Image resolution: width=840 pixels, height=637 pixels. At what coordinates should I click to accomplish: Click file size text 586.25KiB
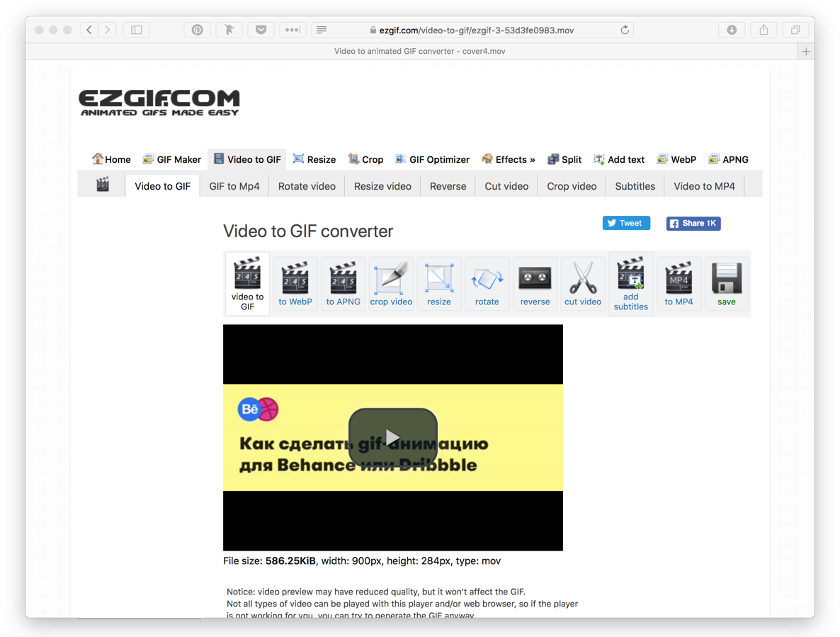click(290, 561)
